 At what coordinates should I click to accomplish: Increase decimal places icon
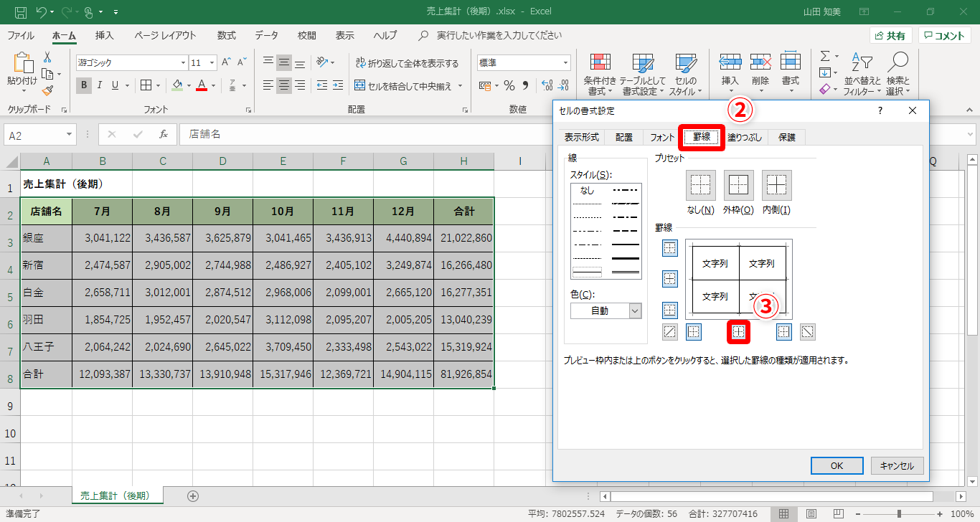click(x=547, y=85)
